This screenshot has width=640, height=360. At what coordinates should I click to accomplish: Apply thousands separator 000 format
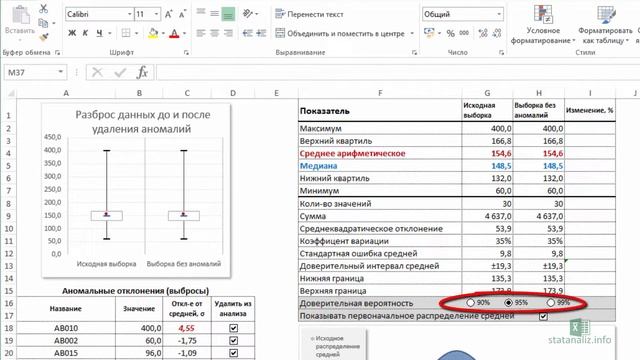(464, 33)
